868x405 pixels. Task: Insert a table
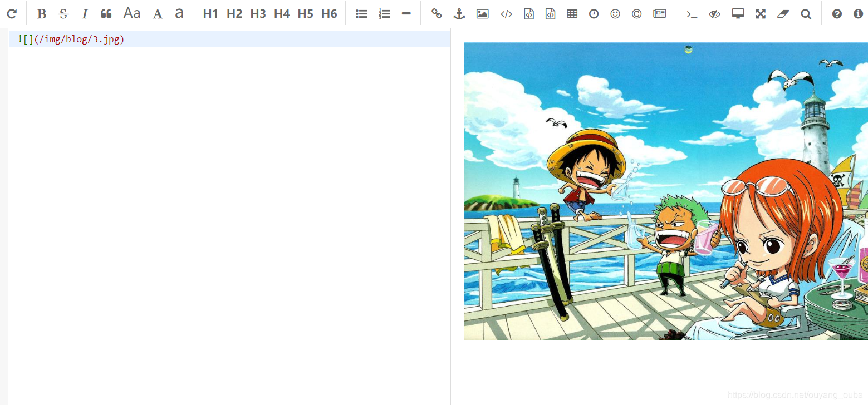(x=572, y=14)
